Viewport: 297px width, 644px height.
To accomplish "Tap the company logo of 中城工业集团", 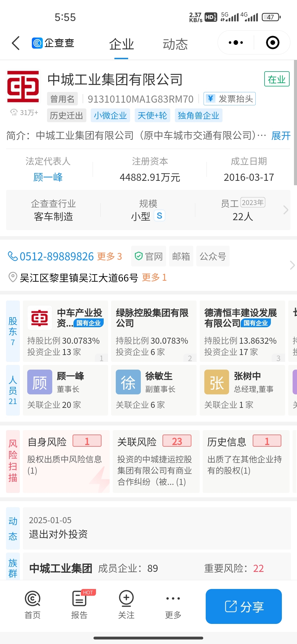I will pyautogui.click(x=23, y=86).
